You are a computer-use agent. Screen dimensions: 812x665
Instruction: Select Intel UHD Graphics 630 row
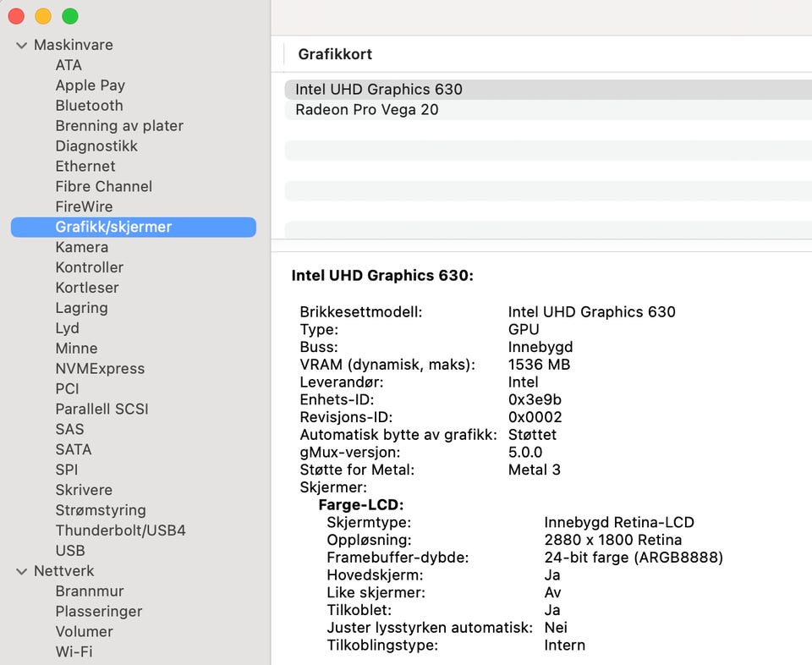pos(548,90)
